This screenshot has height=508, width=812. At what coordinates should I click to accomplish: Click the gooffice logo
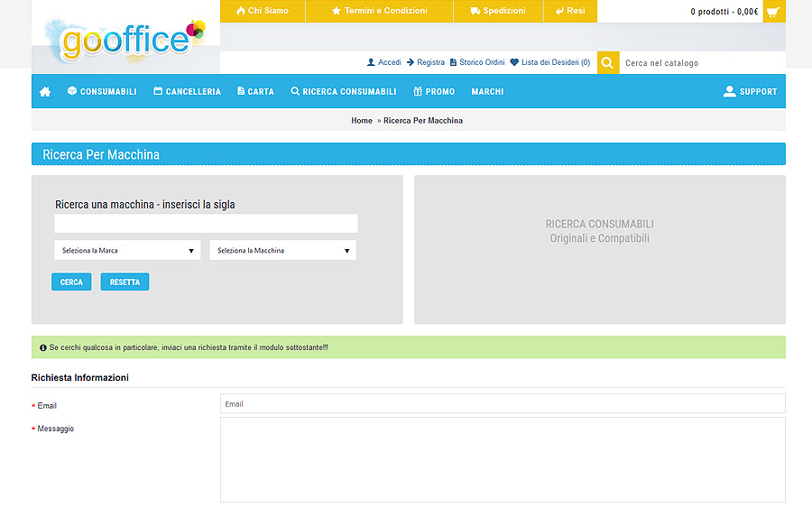pyautogui.click(x=125, y=41)
